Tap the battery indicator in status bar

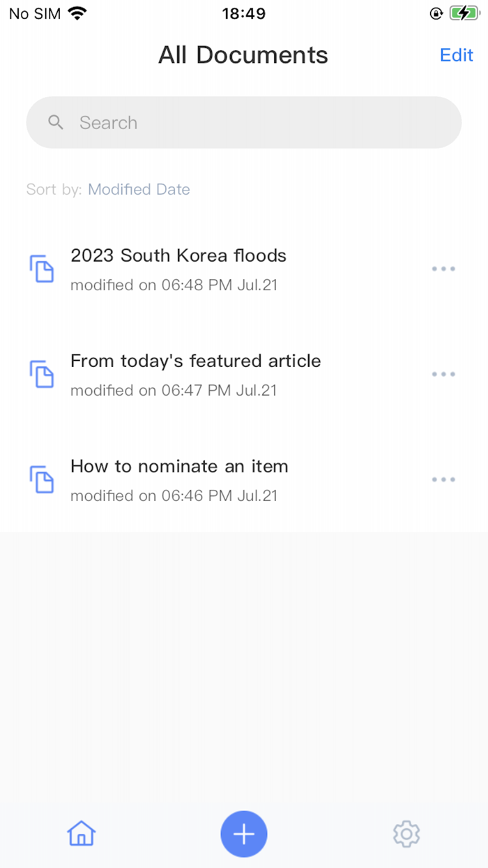(464, 13)
